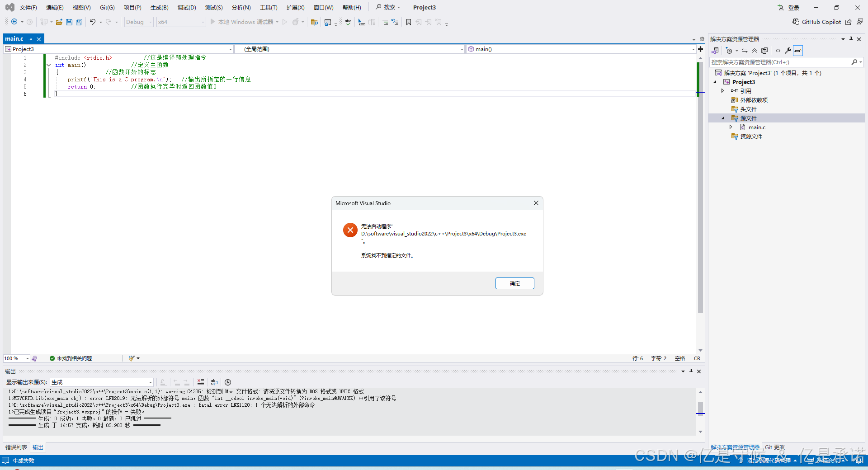Expand the main.c tree node
Image resolution: width=868 pixels, height=470 pixels.
pos(731,127)
